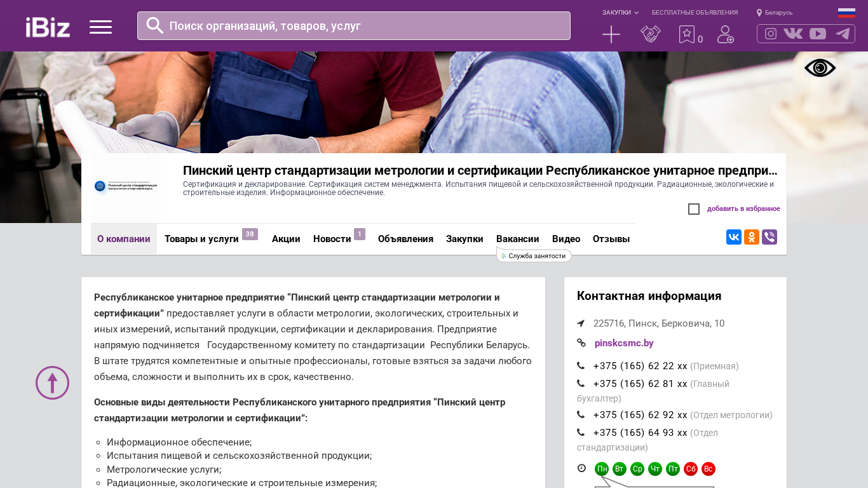Click the Главный бухгалтер phone number

[x=641, y=384]
